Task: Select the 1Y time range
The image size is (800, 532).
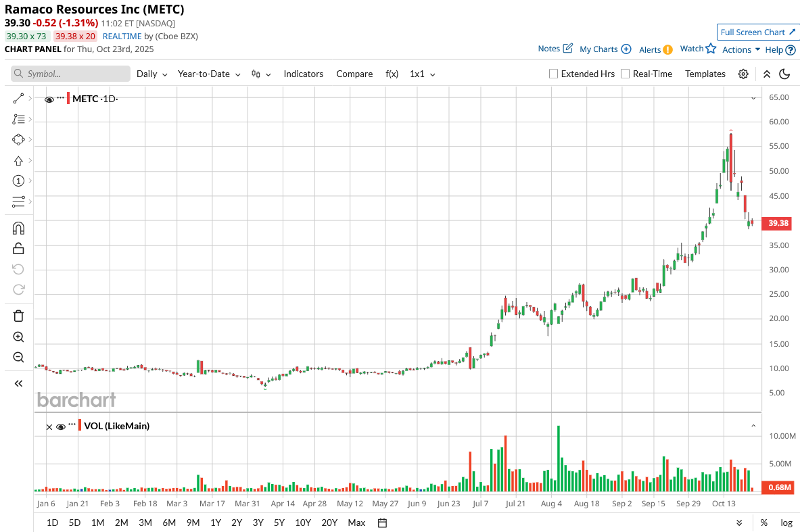Action: [x=216, y=523]
